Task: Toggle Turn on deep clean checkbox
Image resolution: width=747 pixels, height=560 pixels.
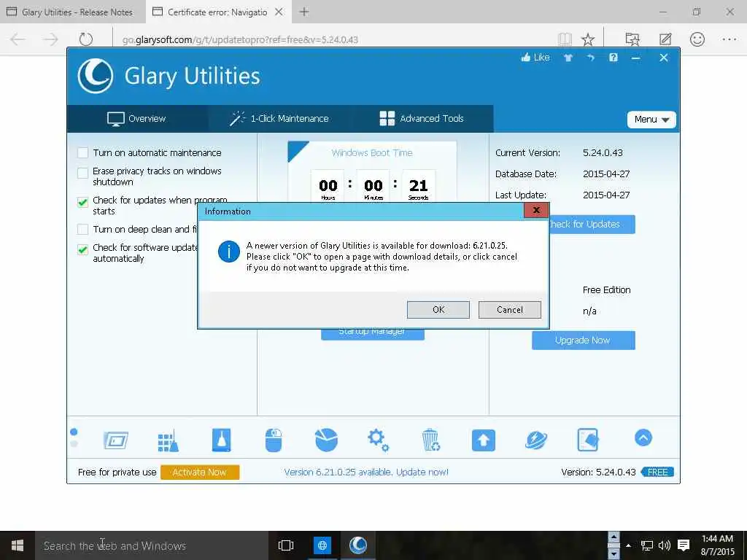Action: click(83, 230)
